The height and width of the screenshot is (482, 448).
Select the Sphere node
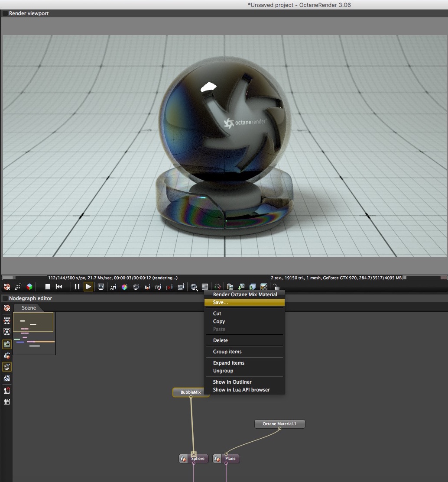(198, 459)
